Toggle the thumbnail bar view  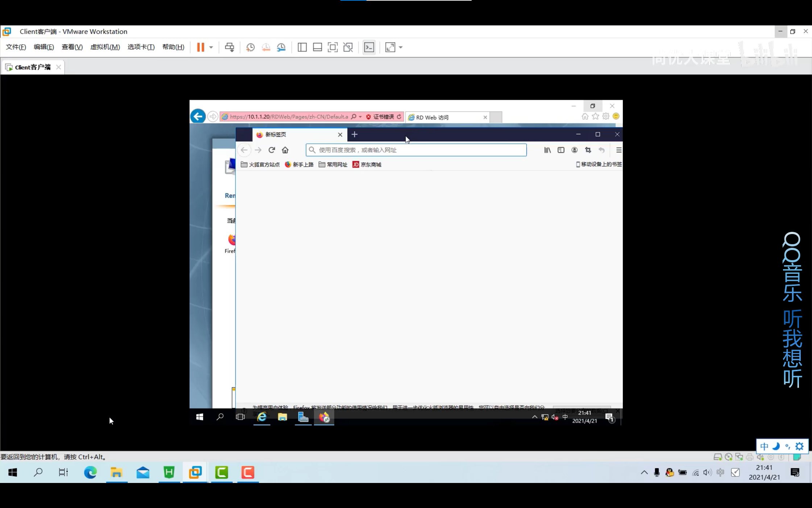point(317,47)
